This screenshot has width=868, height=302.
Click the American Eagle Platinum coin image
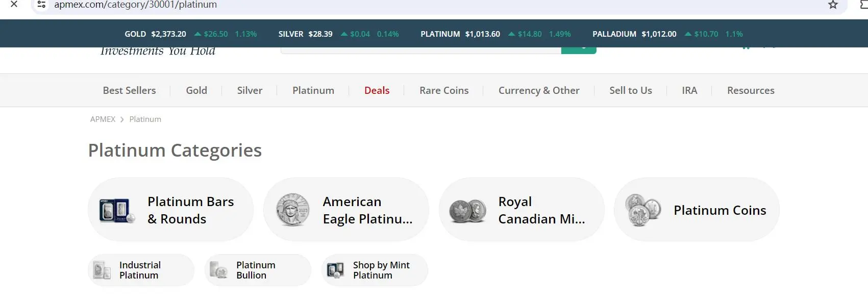[292, 210]
